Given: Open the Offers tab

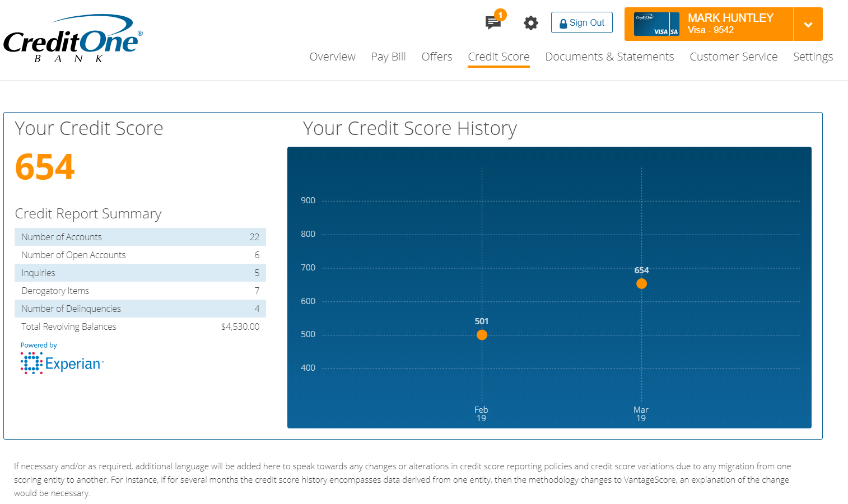Looking at the screenshot, I should 437,57.
